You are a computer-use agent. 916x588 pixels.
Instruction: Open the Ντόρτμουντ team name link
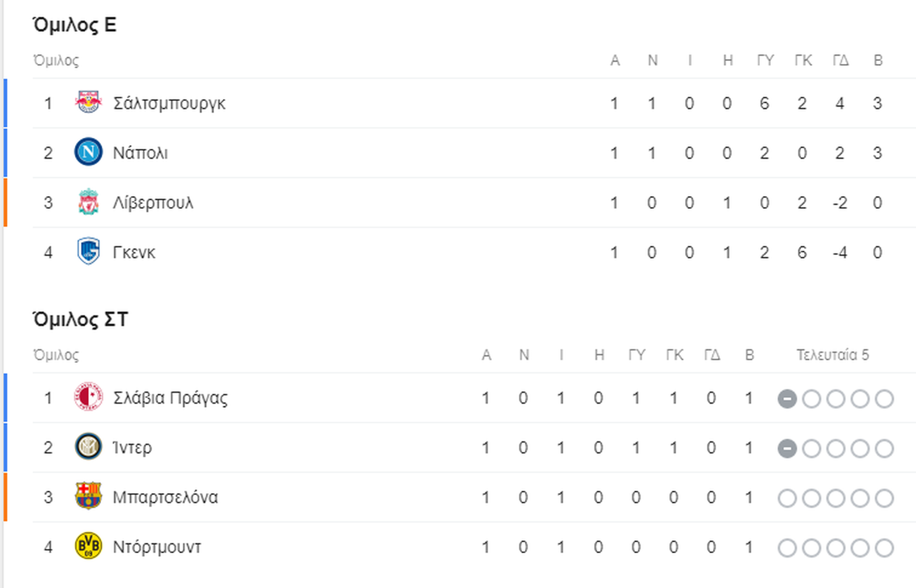tap(156, 547)
